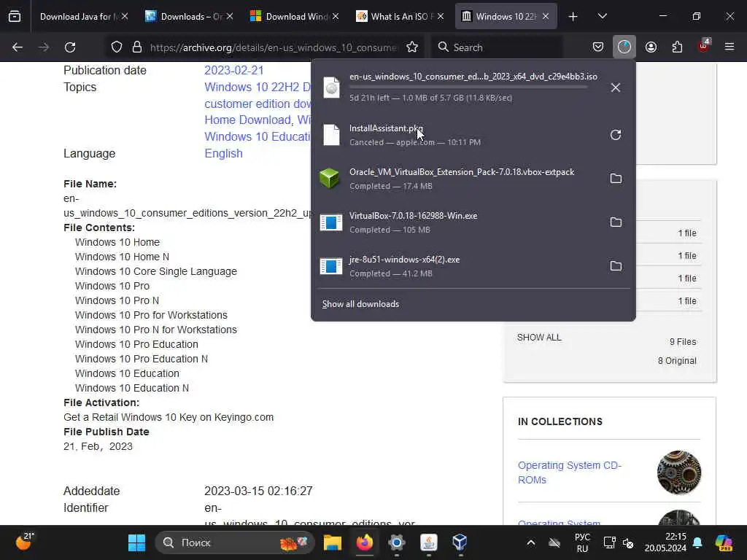Open Show all downloads
Viewport: 747px width, 560px height.
click(360, 304)
